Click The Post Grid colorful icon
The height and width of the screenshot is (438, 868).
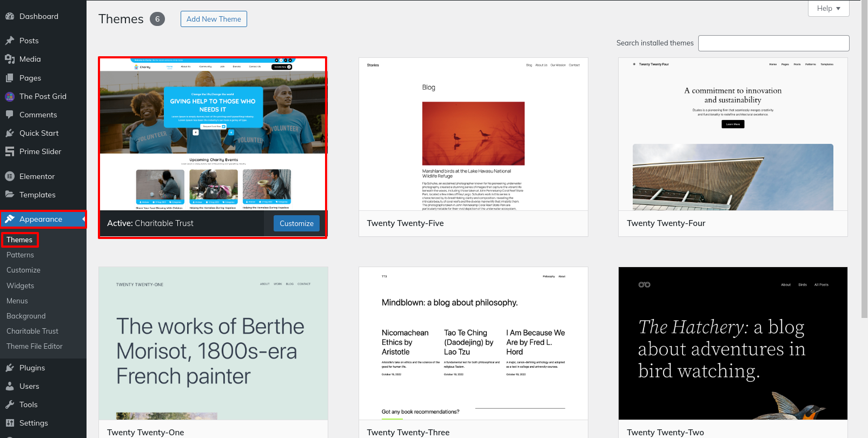[10, 96]
